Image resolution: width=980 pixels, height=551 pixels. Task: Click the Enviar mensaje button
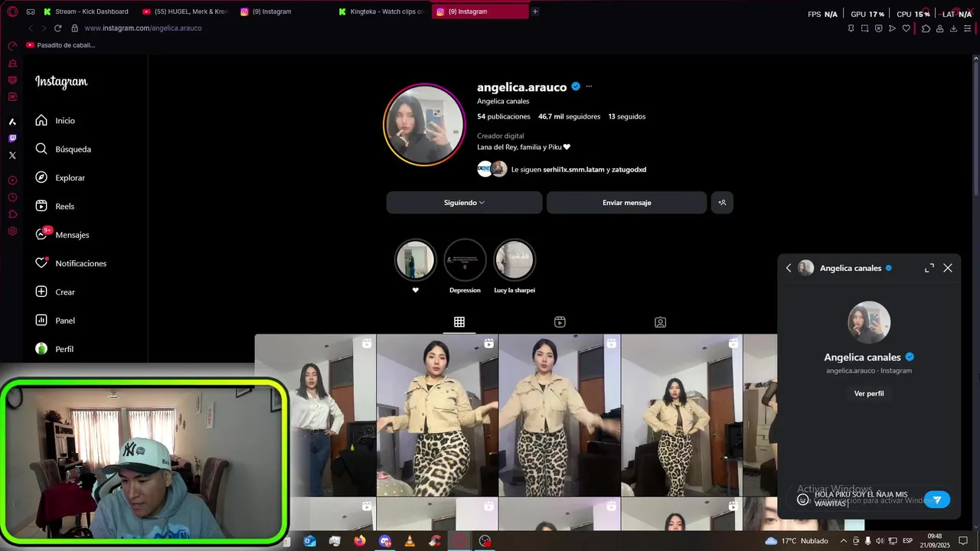click(626, 203)
